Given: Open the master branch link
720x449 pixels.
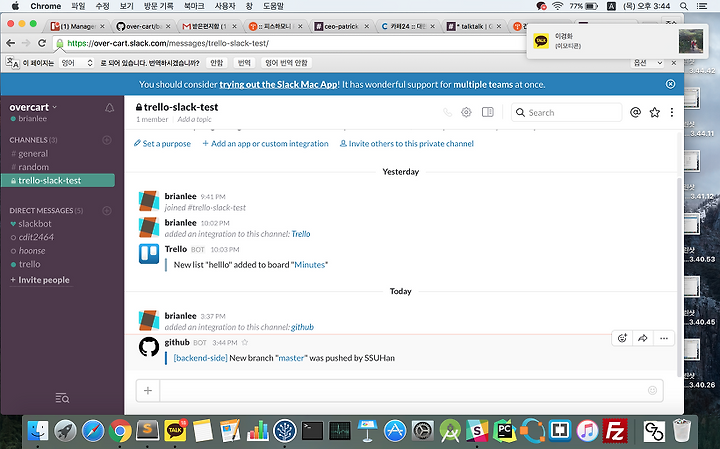Looking at the screenshot, I should pos(291,358).
